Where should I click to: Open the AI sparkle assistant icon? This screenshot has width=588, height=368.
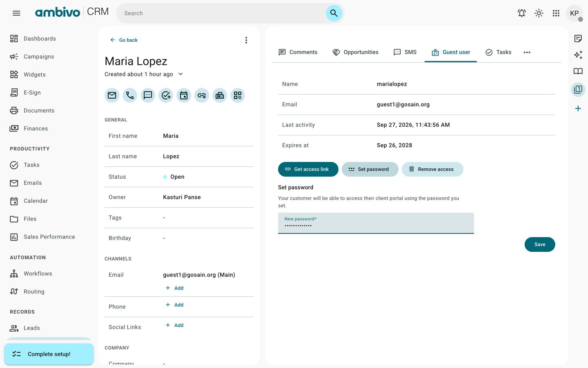578,55
